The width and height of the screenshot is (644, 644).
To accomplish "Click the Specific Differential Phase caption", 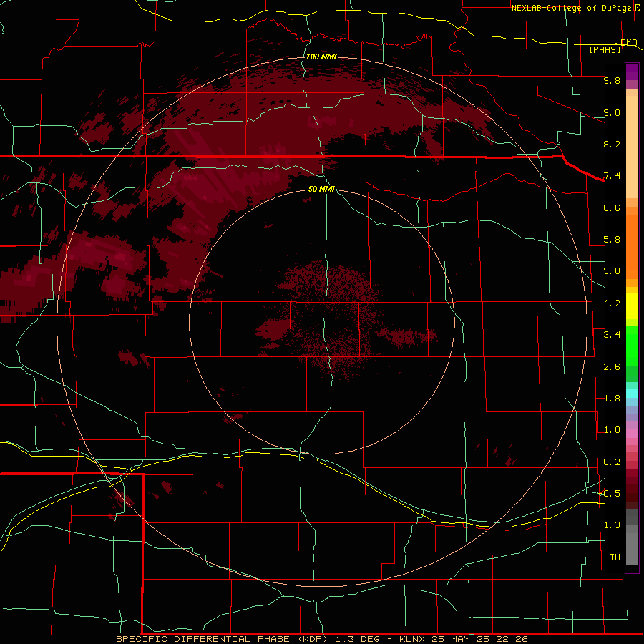I will [x=322, y=639].
